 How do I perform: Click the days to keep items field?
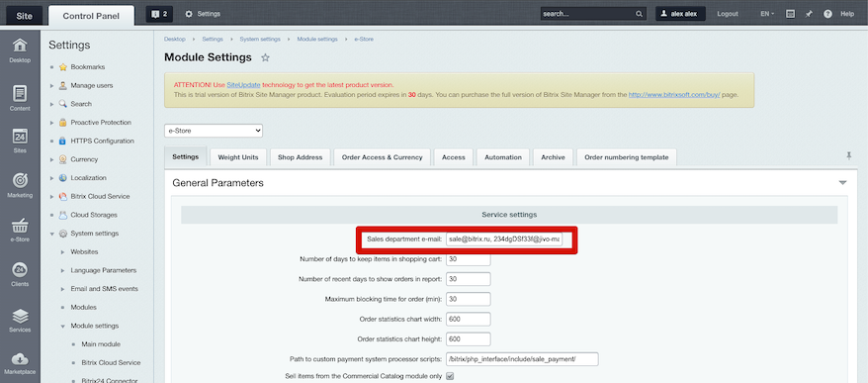coord(469,259)
